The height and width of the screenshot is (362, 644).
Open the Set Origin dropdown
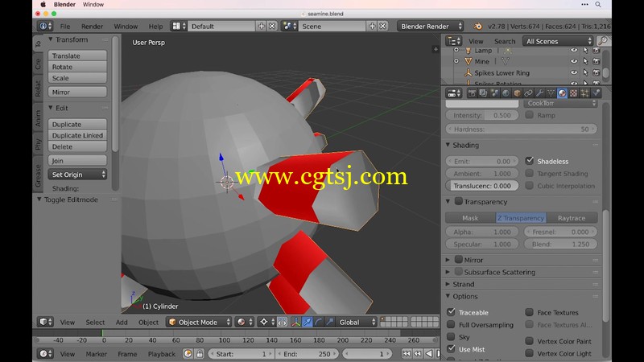77,175
